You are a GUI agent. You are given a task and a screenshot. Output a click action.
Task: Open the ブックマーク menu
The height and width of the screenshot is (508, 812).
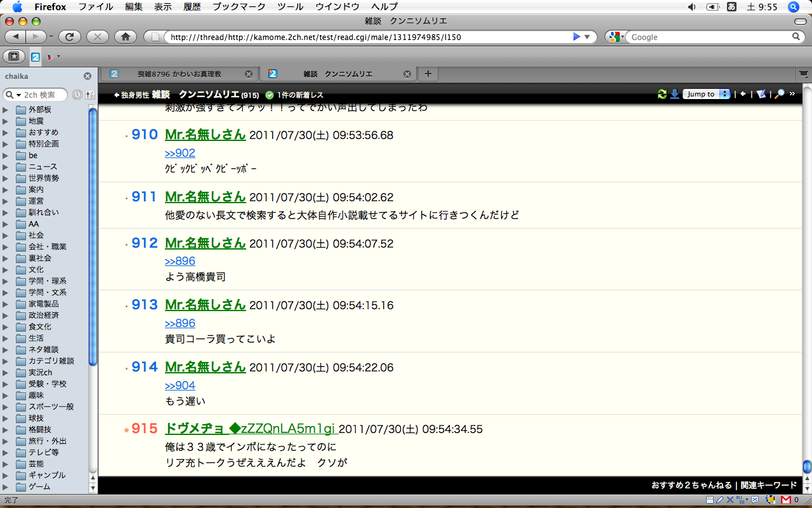240,7
